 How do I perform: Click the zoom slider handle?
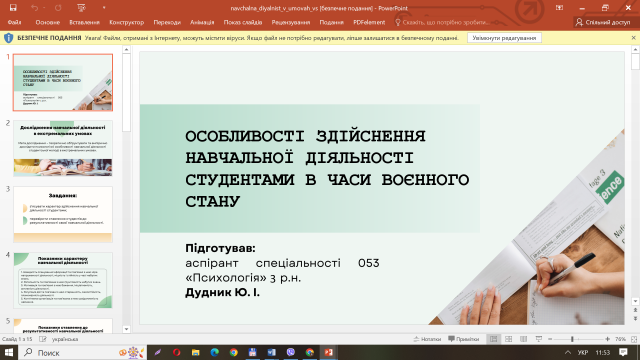point(572,339)
